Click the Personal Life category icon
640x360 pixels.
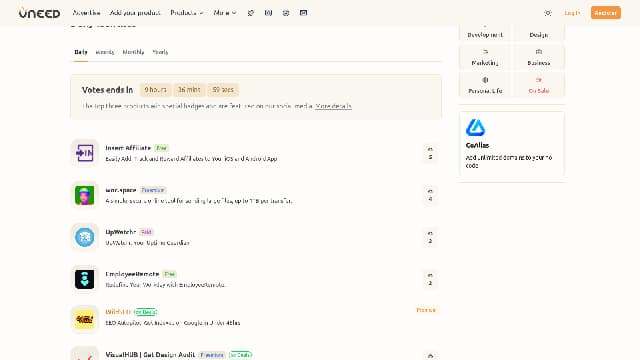485,80
